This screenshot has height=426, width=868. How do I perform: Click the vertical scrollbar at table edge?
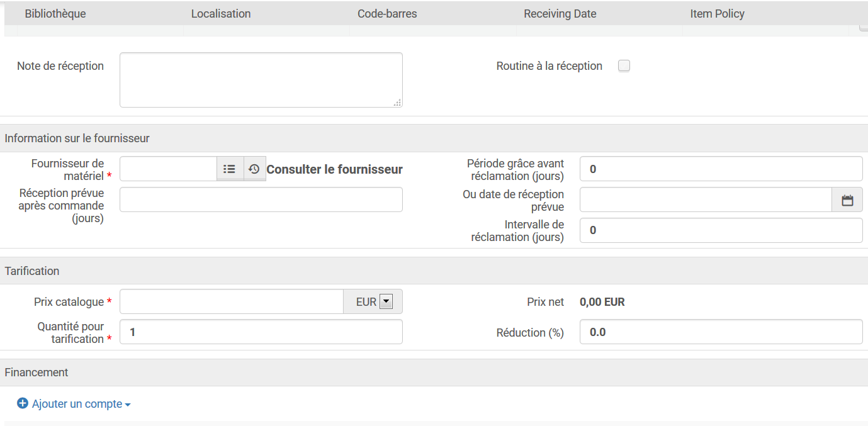[x=863, y=28]
